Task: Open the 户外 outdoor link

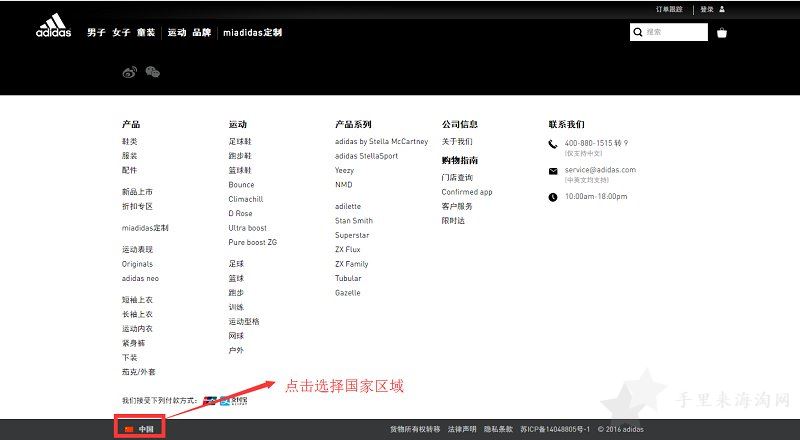Action: pyautogui.click(x=236, y=350)
